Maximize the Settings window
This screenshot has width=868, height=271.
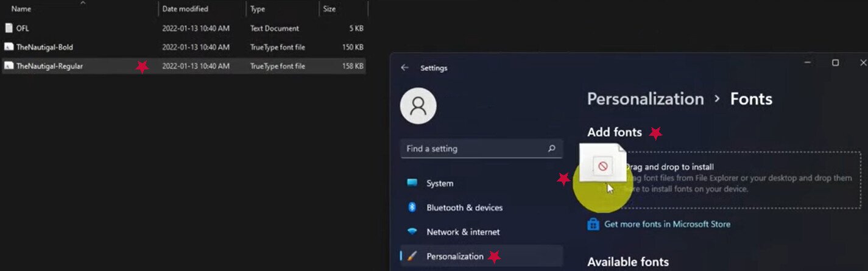pos(835,63)
